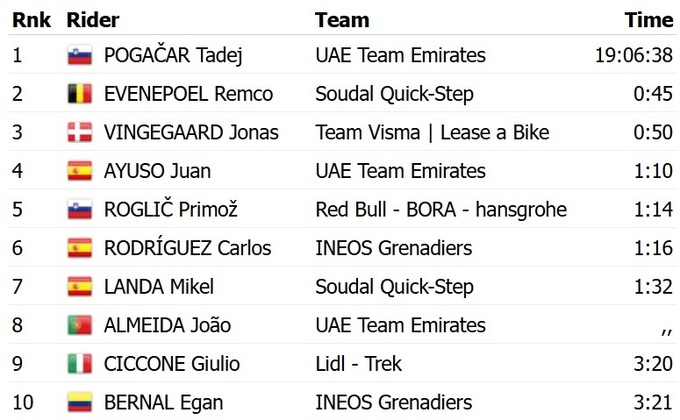The width and height of the screenshot is (680, 420).
Task: Open the Red Bull - BORA - hansgrohe team
Action: coord(441,210)
